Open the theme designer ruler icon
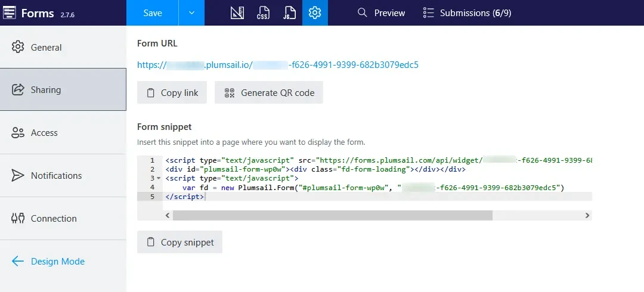Viewport: 644px width, 292px height. [237, 13]
